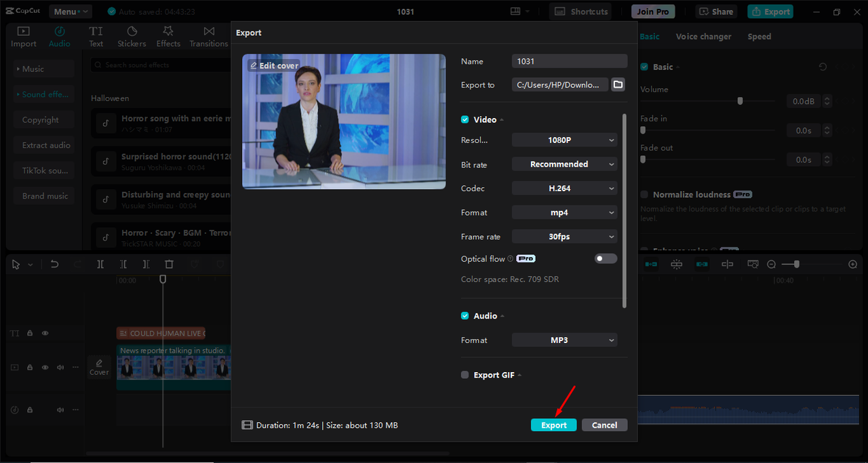Open the layout icon in title bar
This screenshot has height=463, width=868.
click(515, 12)
